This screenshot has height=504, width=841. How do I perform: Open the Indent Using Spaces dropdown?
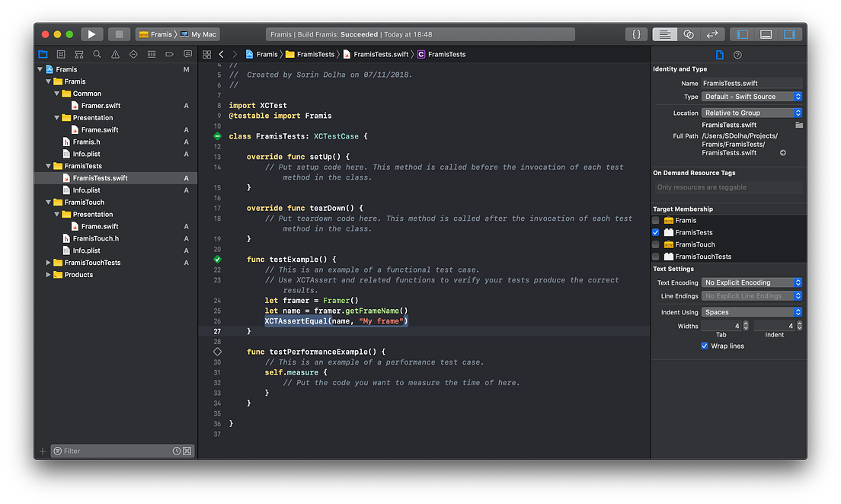pyautogui.click(x=751, y=311)
